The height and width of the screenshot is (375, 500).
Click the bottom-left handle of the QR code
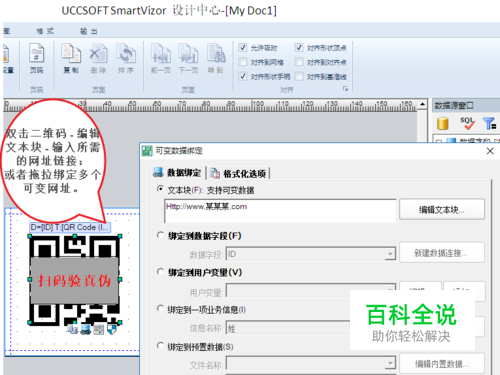pyautogui.click(x=30, y=322)
